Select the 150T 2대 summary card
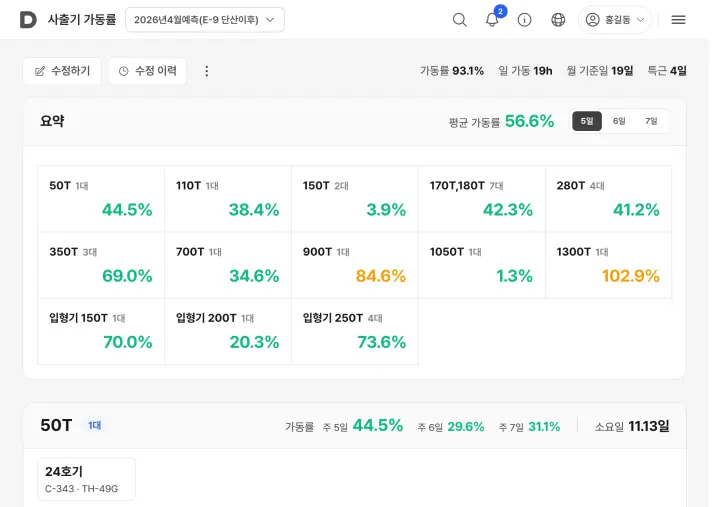This screenshot has width=720, height=507. coord(354,199)
